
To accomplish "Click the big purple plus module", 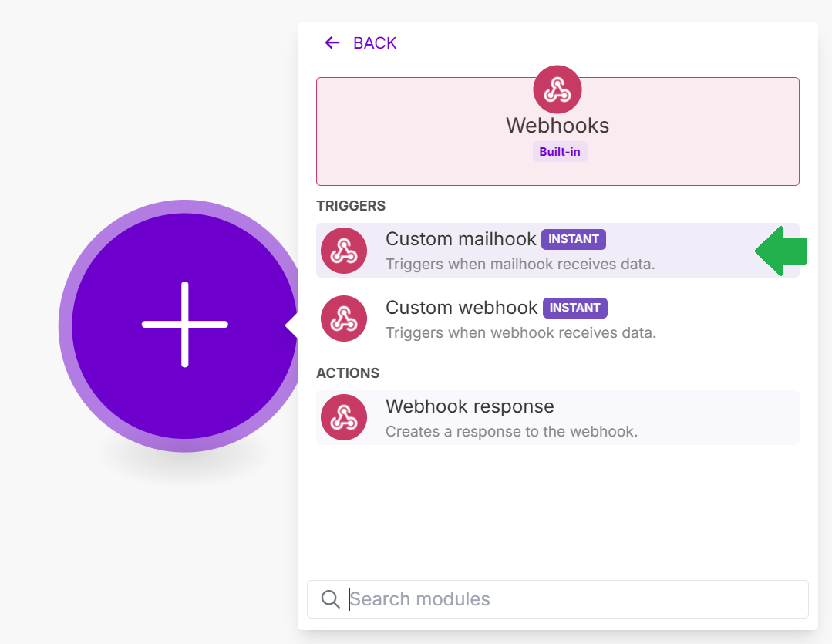I will (x=184, y=325).
